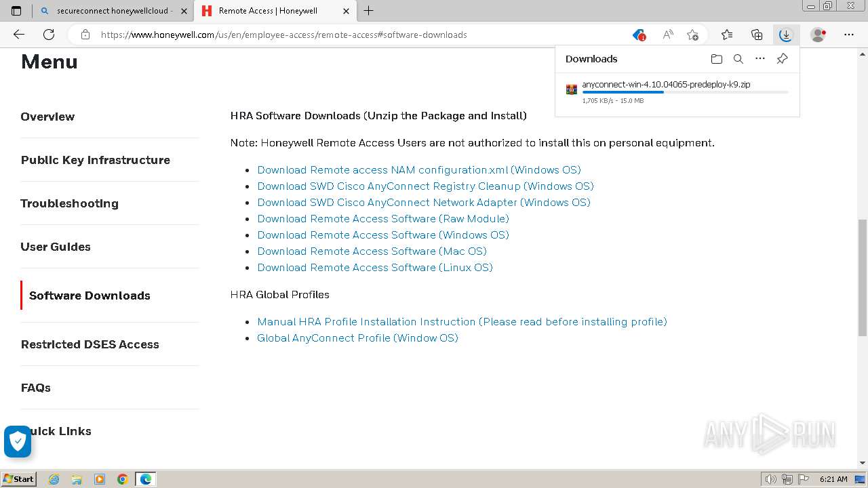Search downloads in the Downloads panel
The width and height of the screenshot is (868, 488).
pos(738,59)
